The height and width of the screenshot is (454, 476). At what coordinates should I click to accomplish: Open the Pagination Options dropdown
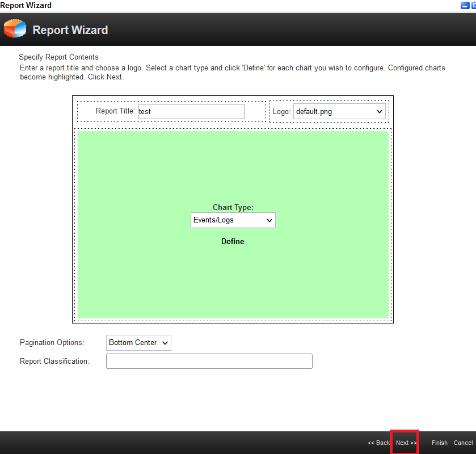(x=138, y=343)
